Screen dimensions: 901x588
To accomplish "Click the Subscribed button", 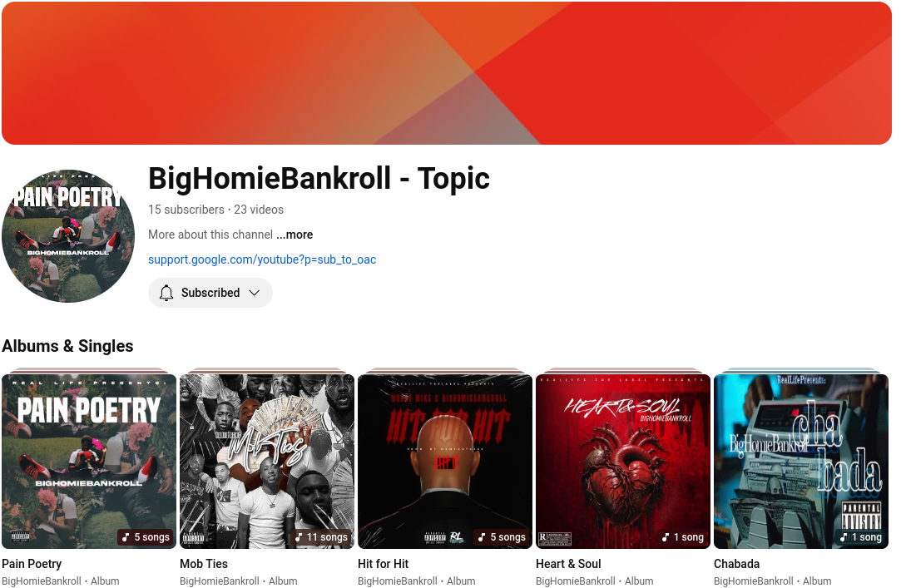I will [x=210, y=293].
